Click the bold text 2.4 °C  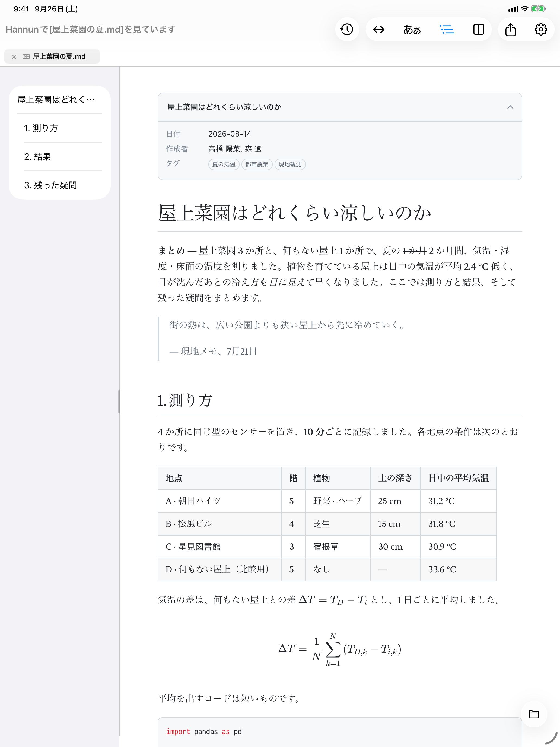click(x=476, y=267)
